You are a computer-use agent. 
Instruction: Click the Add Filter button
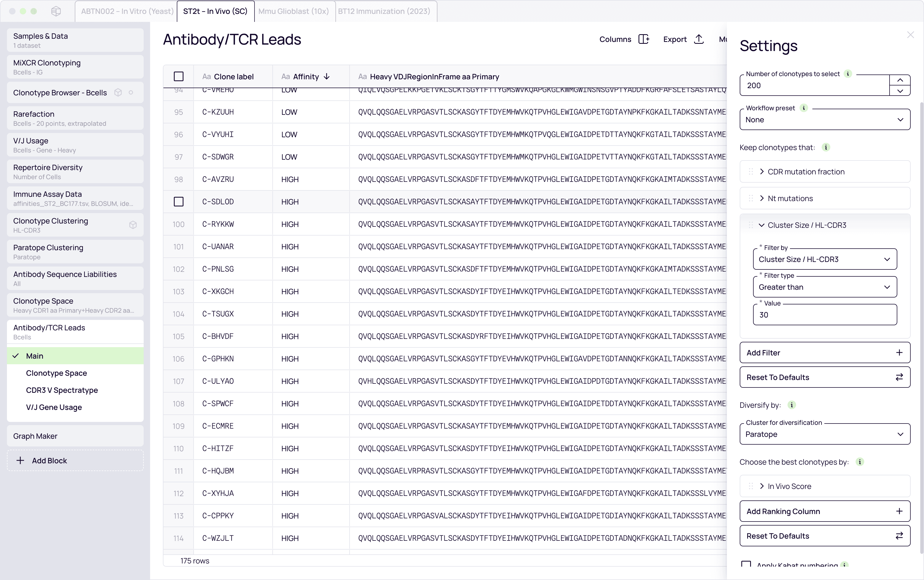[x=825, y=352]
